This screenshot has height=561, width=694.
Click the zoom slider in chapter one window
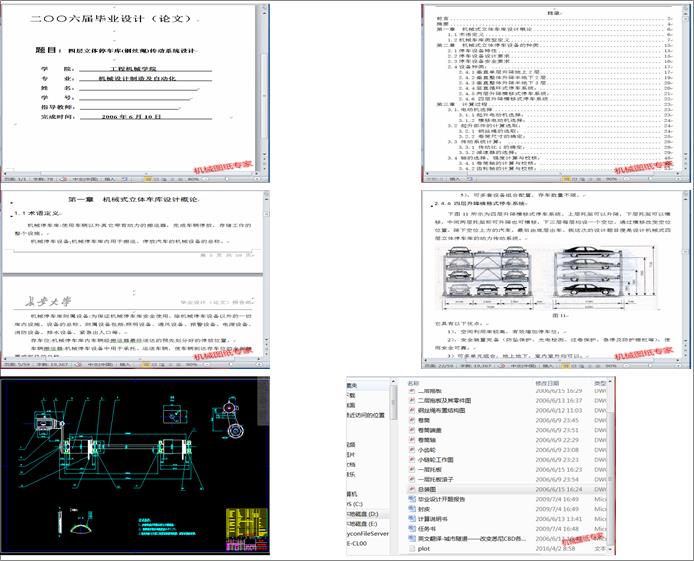point(233,365)
